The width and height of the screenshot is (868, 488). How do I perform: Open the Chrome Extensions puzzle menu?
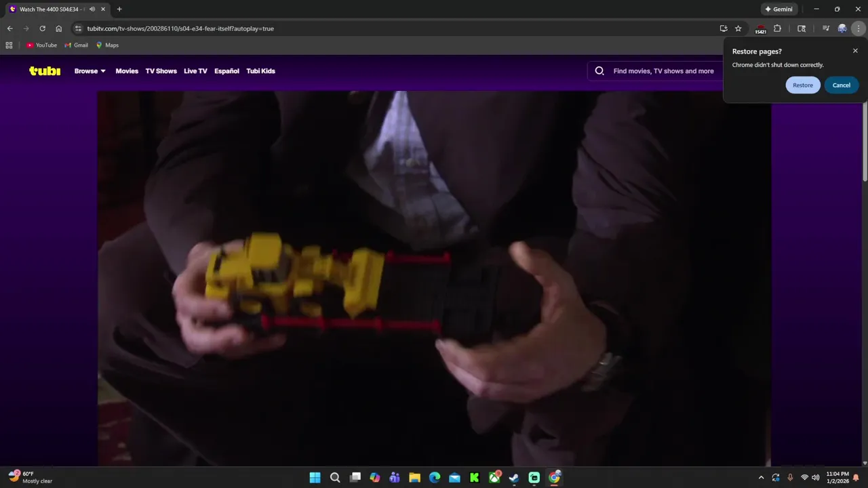click(777, 28)
